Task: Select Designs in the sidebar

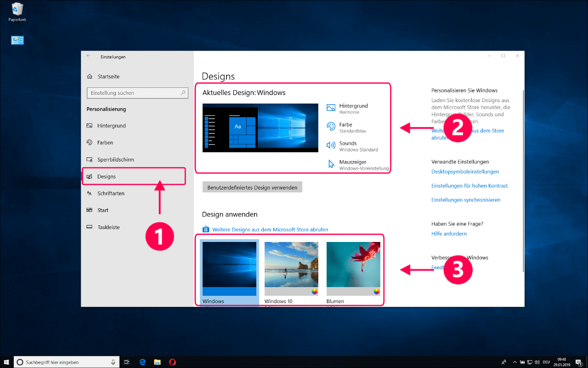Action: 133,176
